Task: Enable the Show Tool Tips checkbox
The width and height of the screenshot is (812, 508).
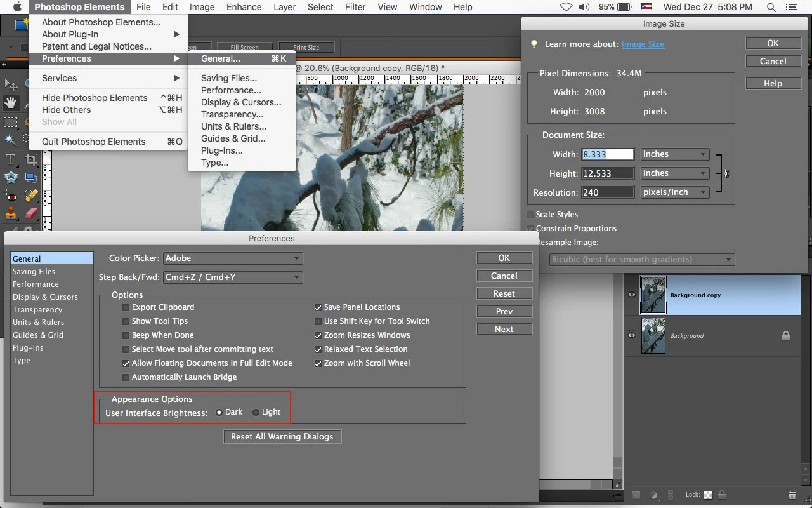Action: [126, 321]
